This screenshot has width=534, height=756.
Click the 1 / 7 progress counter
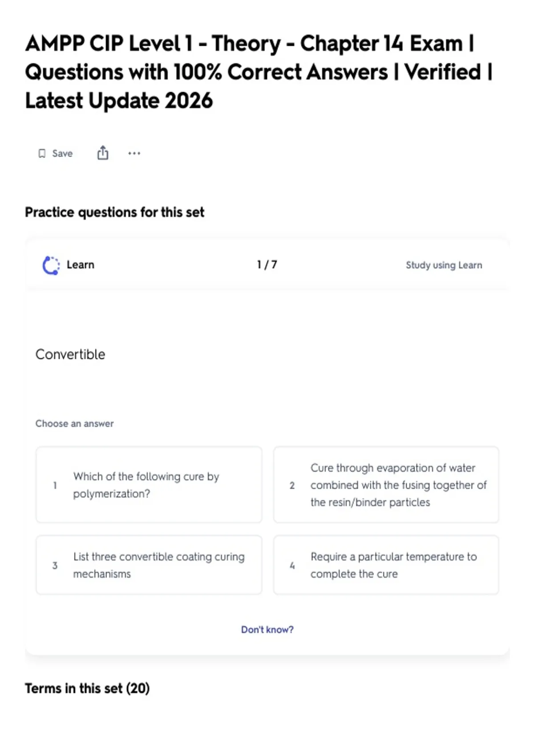(x=267, y=265)
